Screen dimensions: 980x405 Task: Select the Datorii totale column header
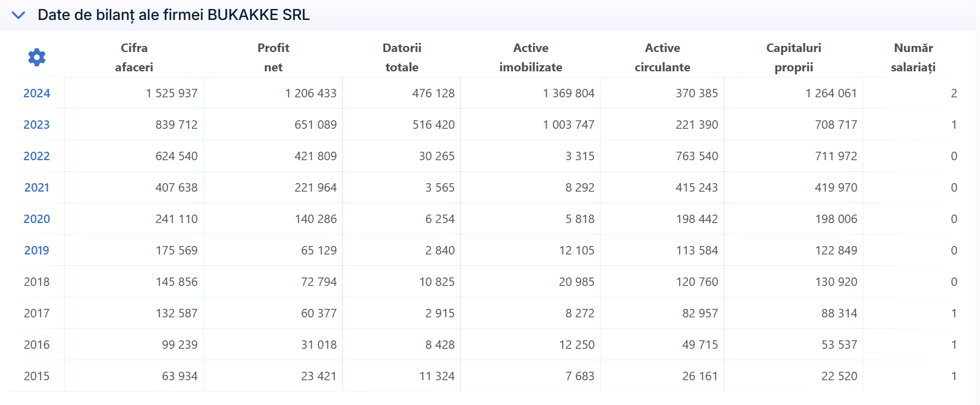click(402, 57)
